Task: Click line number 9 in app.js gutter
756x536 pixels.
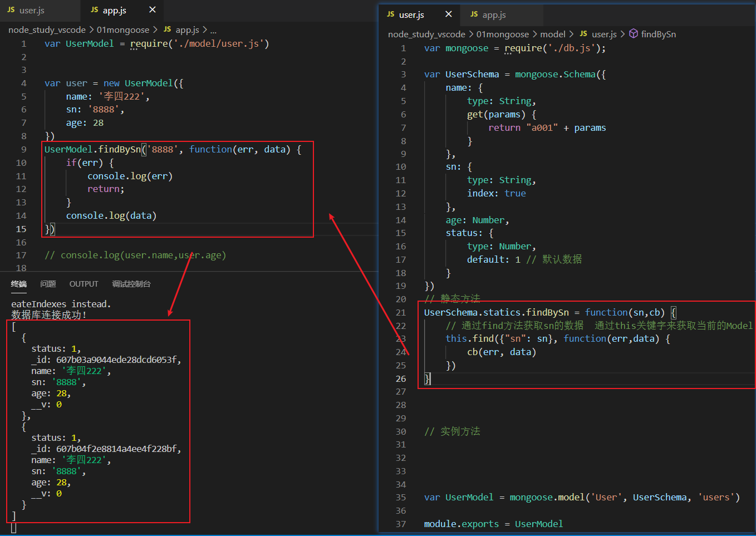Action: 23,149
